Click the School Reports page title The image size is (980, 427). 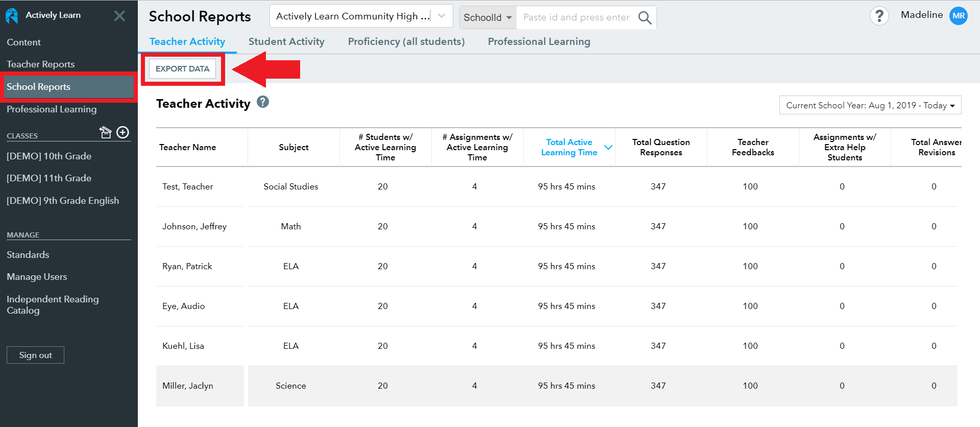tap(200, 16)
